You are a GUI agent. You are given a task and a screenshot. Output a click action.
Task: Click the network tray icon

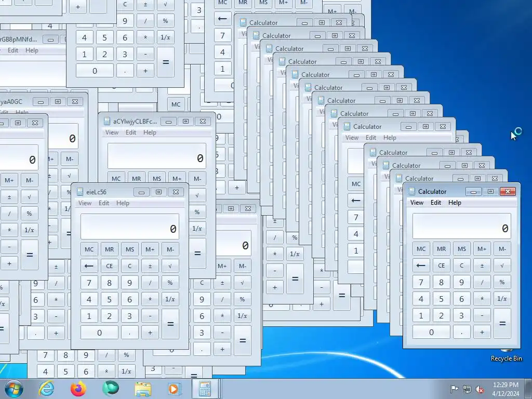467,389
